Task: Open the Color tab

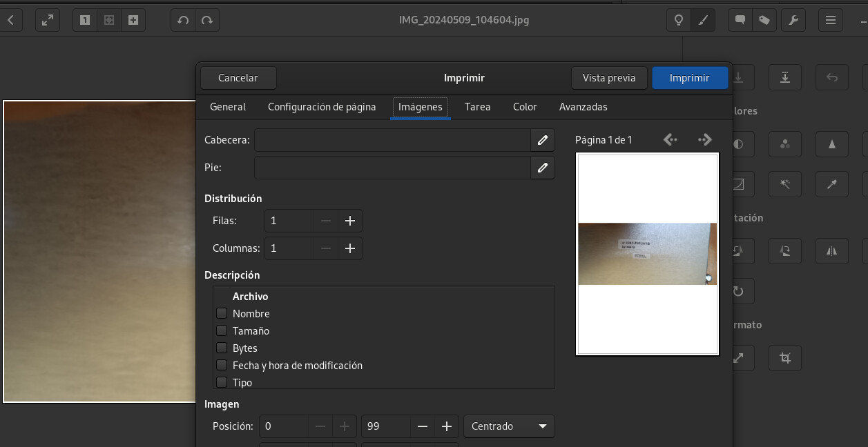Action: [x=525, y=107]
